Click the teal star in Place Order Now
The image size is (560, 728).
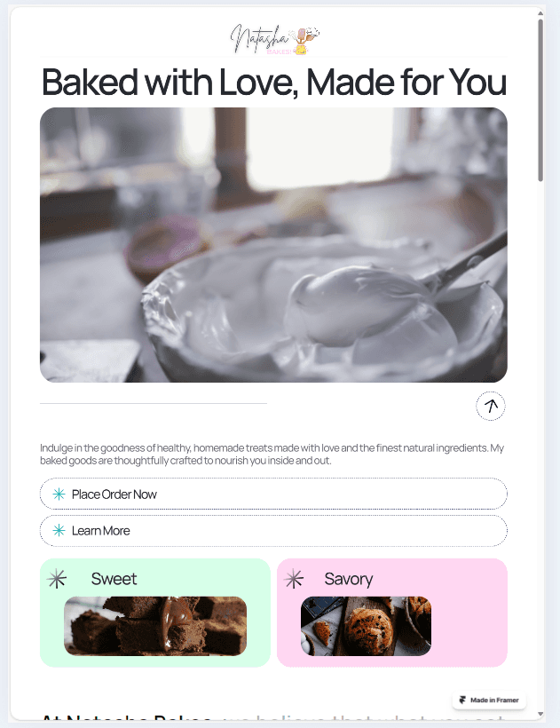[x=59, y=494]
